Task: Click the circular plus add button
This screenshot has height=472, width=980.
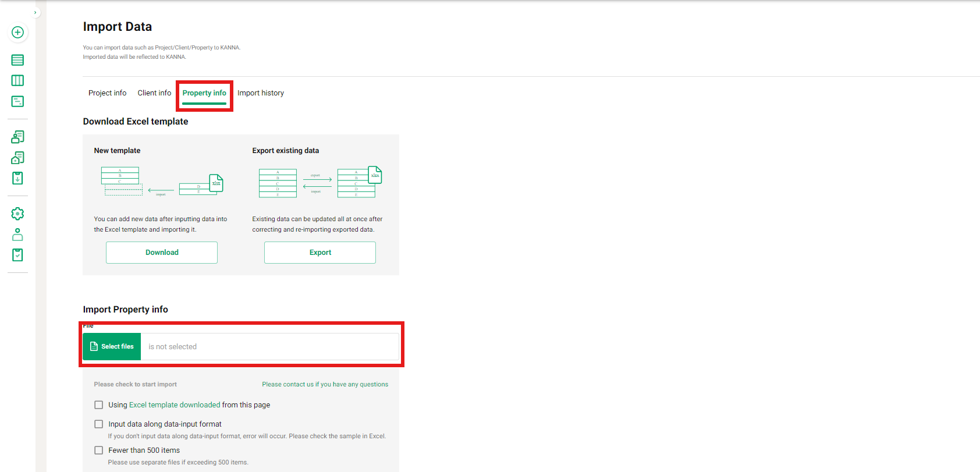Action: [x=17, y=33]
